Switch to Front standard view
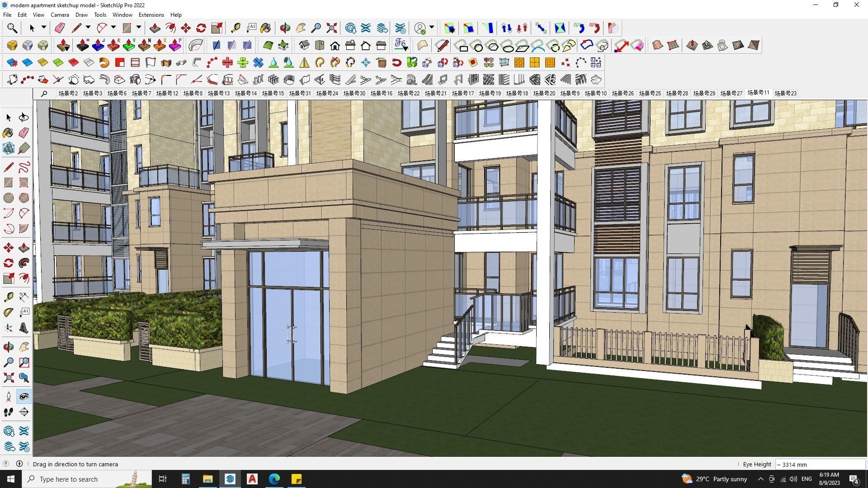 tap(335, 46)
